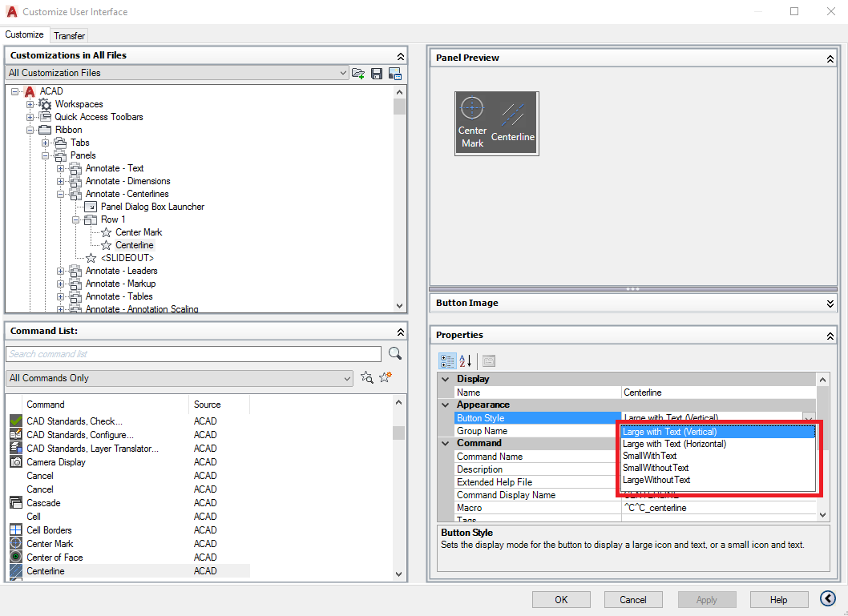Click the Find command icon with star
The image size is (848, 616).
coord(366,377)
